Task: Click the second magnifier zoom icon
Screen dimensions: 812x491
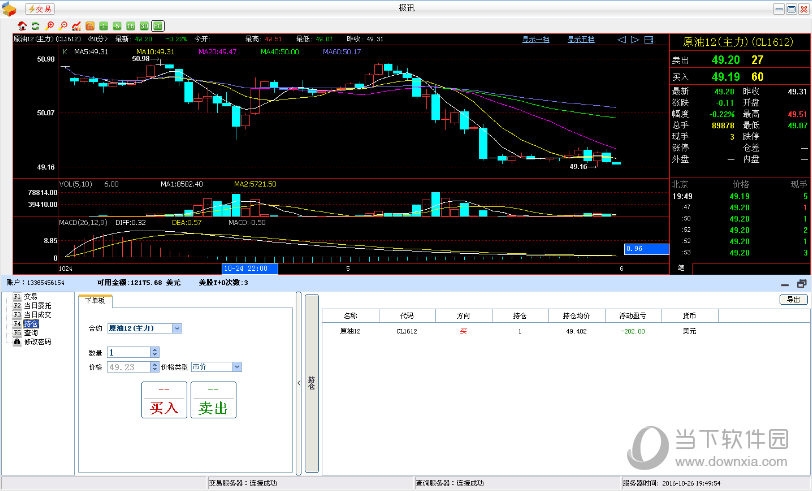Action: coord(63,25)
